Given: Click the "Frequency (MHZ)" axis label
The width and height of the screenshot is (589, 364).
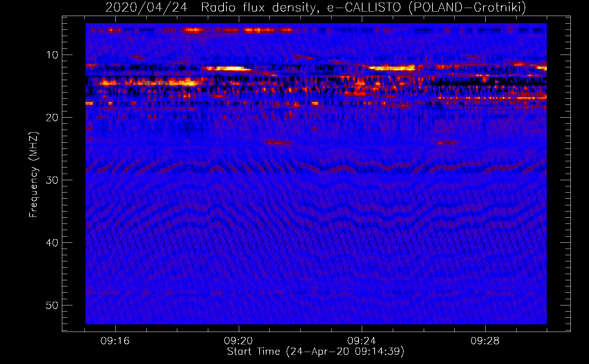Looking at the screenshot, I should point(33,175).
